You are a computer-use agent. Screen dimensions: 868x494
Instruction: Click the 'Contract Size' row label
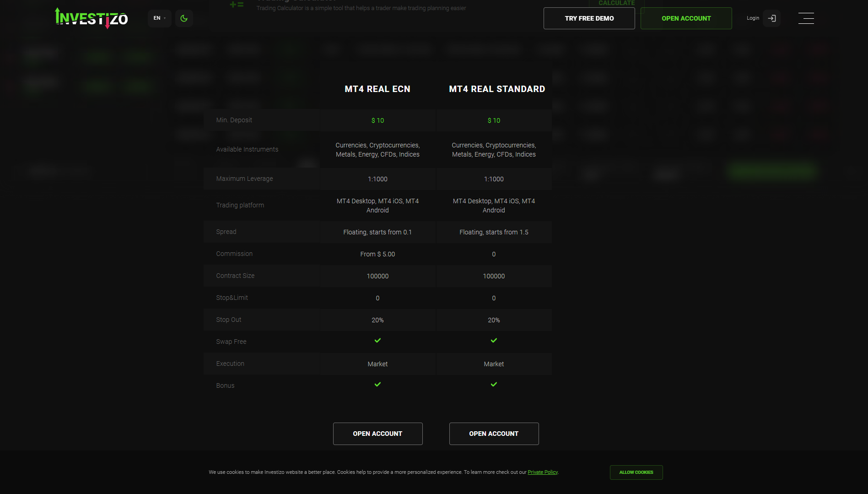235,276
